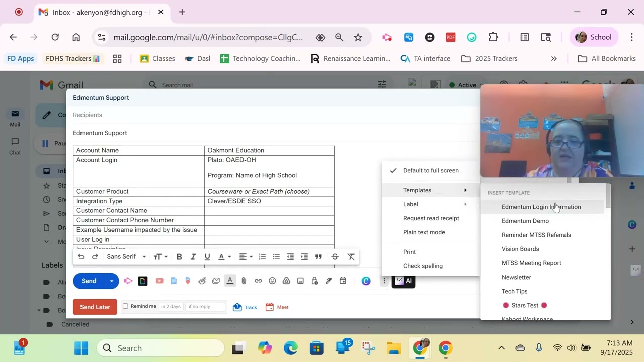Undo the last edit in compose toolbar
The image size is (644, 362).
pos(81,257)
